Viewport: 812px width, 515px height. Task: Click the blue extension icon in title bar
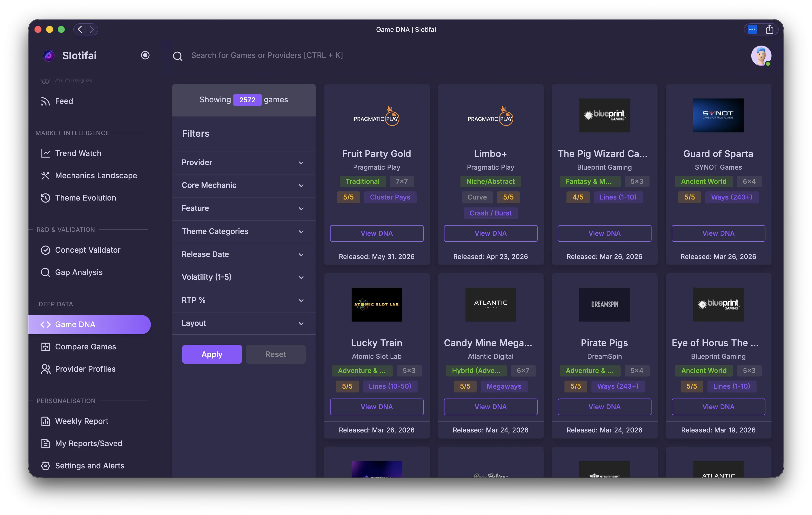753,29
